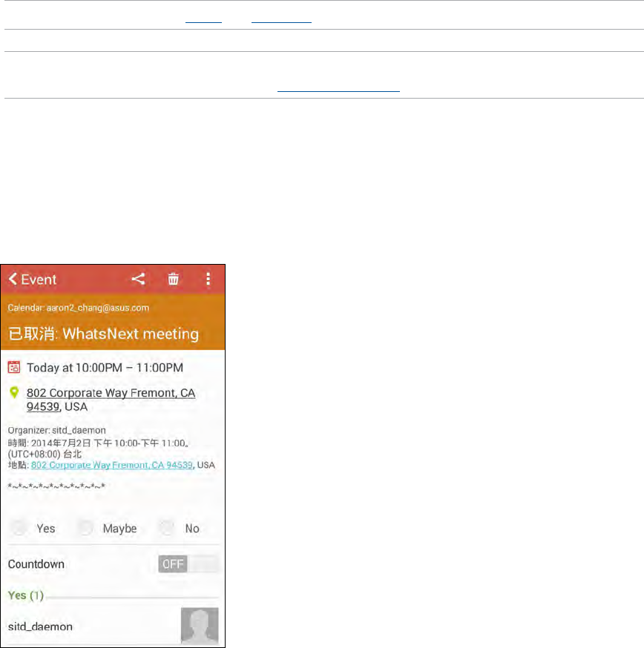Open sitd_daemon attendee avatar
Screen dimensions: 644x648
(x=200, y=626)
